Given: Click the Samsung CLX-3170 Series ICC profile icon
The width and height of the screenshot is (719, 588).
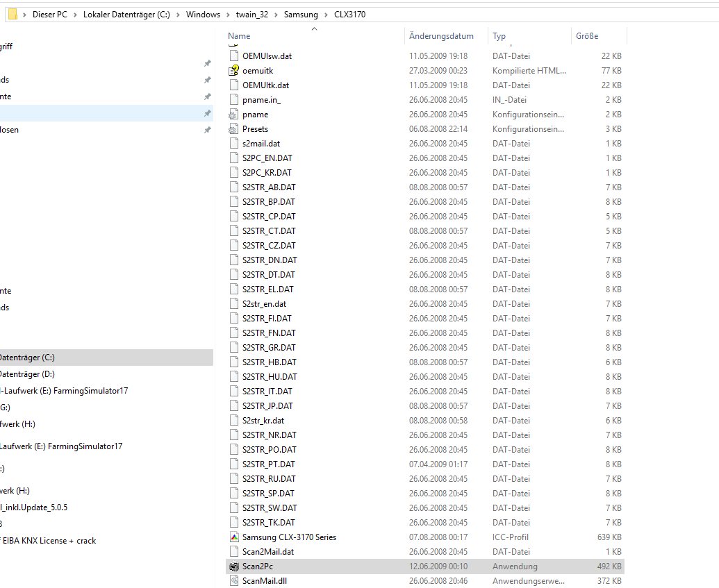Looking at the screenshot, I should [x=234, y=537].
